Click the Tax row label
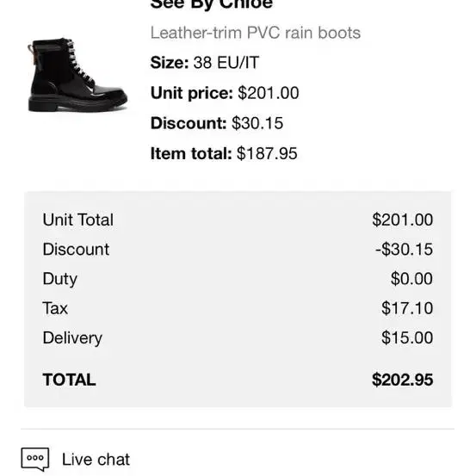Viewport: 476px width, 476px height. (x=55, y=308)
